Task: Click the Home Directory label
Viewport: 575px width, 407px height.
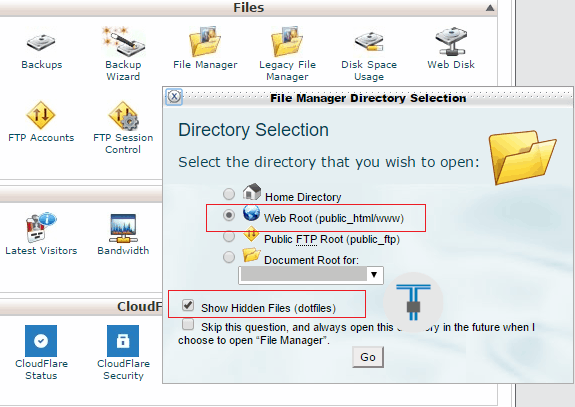Action: (x=303, y=197)
